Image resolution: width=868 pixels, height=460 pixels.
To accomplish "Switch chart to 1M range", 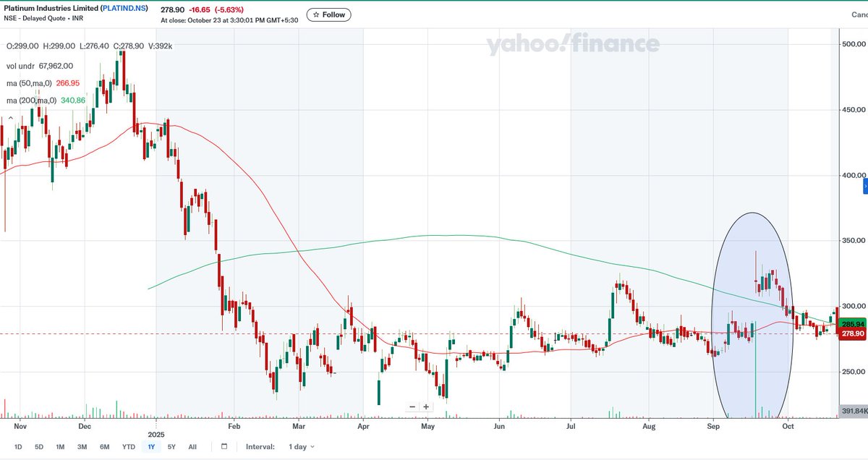I will pyautogui.click(x=60, y=447).
